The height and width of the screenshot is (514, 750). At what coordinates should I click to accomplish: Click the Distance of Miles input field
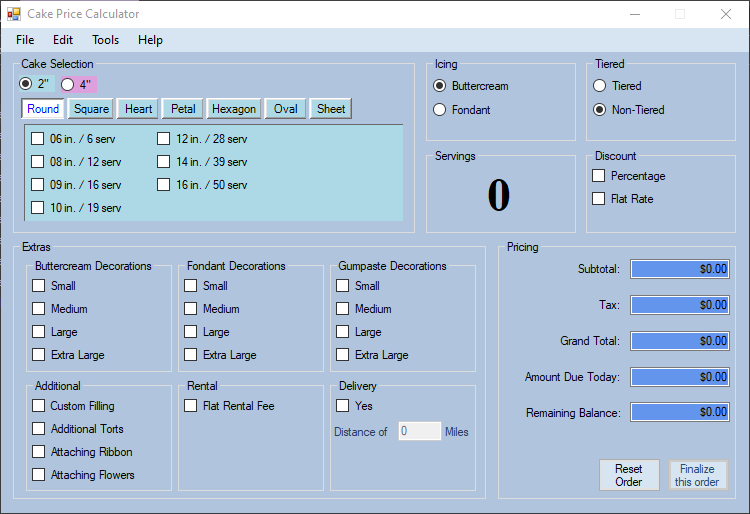(419, 432)
